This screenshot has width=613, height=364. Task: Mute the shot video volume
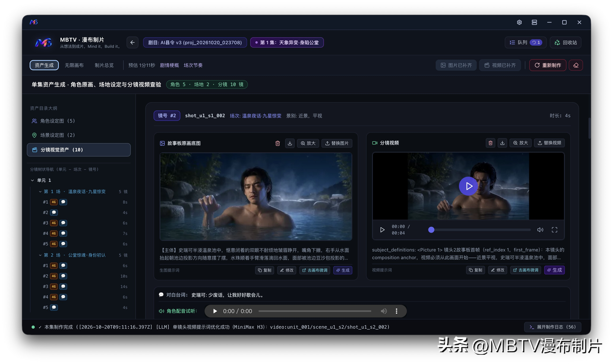(x=540, y=230)
